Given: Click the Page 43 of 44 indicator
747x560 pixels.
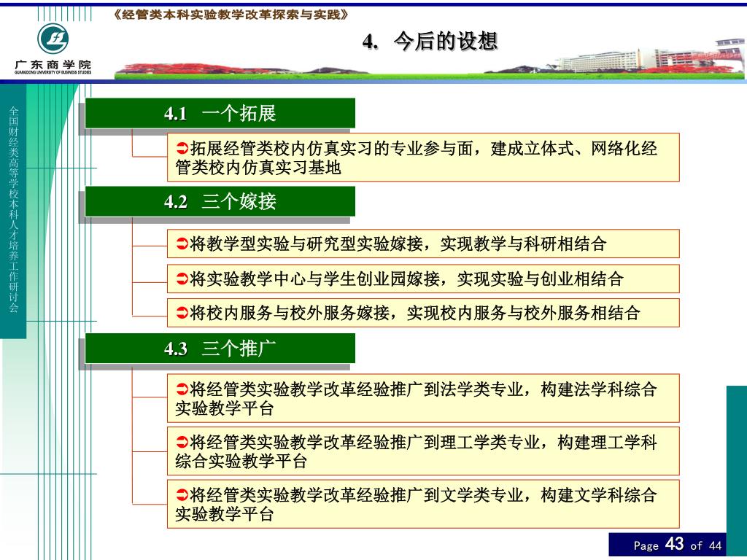Looking at the screenshot, I should (x=677, y=545).
